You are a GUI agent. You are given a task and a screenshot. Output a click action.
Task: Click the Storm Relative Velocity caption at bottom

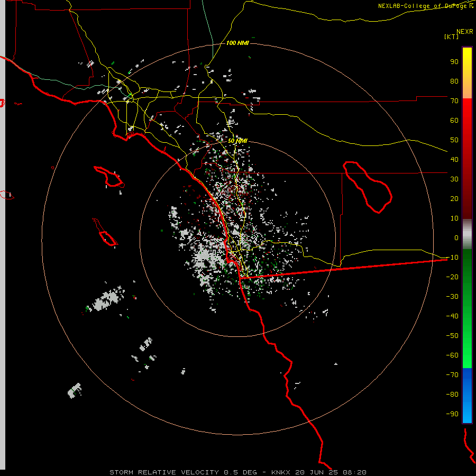pyautogui.click(x=237, y=472)
